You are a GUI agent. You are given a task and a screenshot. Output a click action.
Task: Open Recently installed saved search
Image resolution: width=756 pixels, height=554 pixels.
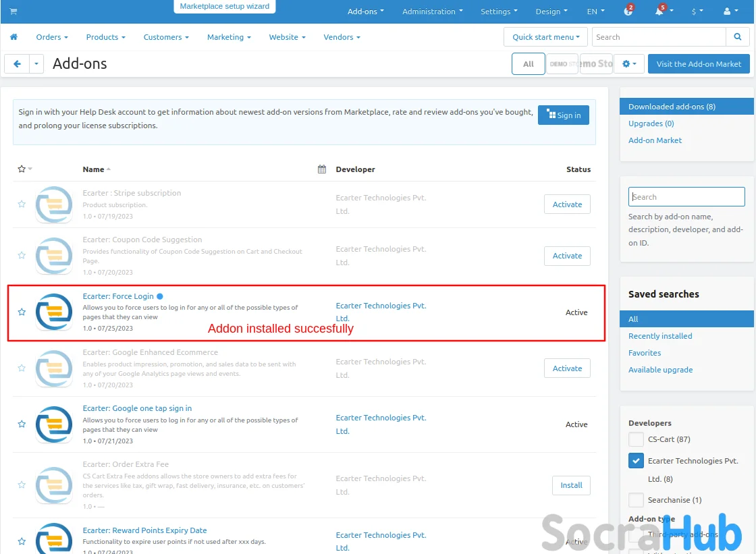pyautogui.click(x=660, y=336)
